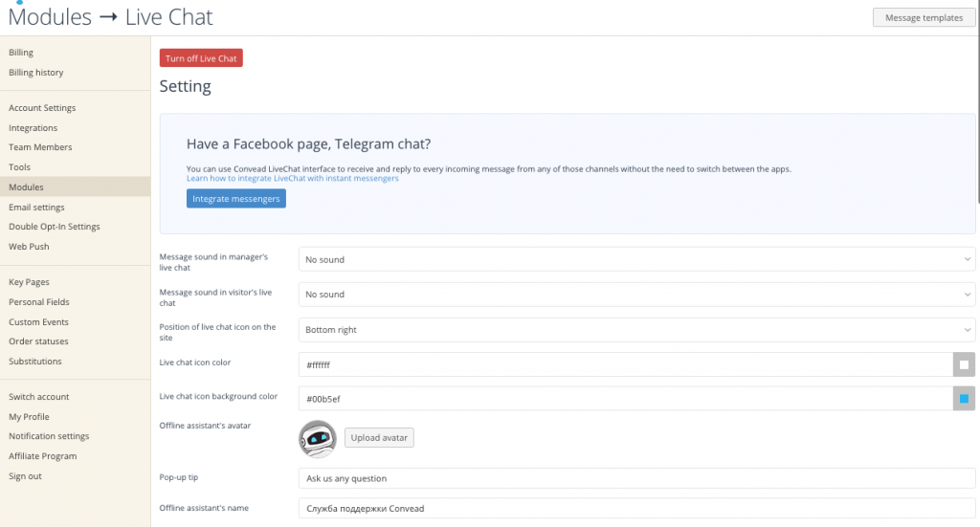The image size is (980, 527).
Task: Open the white icon color picker swatch
Action: point(964,364)
